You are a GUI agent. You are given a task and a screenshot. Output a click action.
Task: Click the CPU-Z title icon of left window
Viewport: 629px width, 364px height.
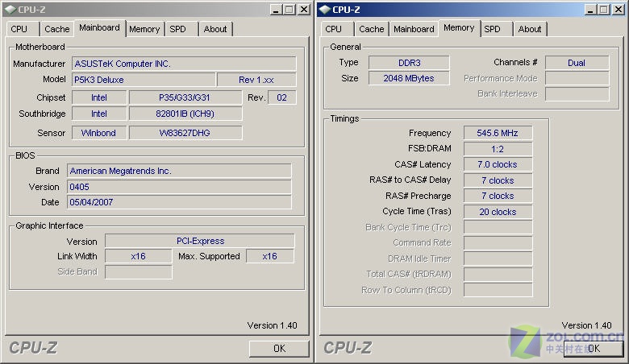pos(10,10)
